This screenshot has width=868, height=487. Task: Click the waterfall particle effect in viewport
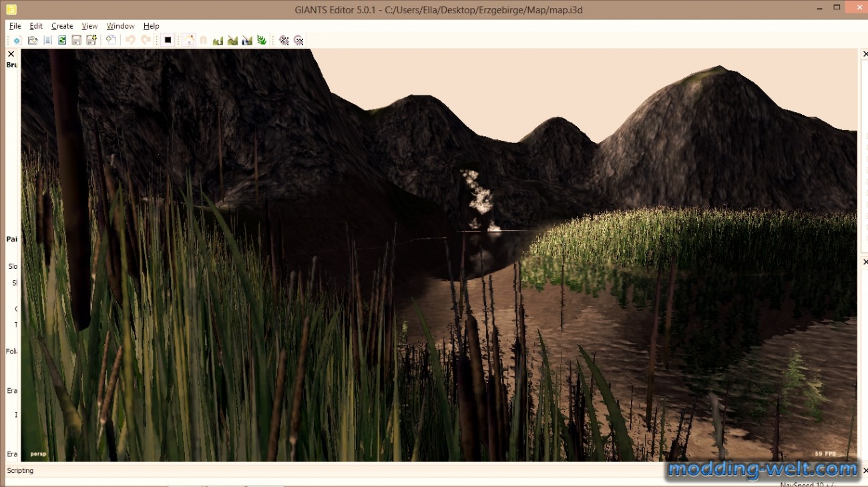[479, 199]
